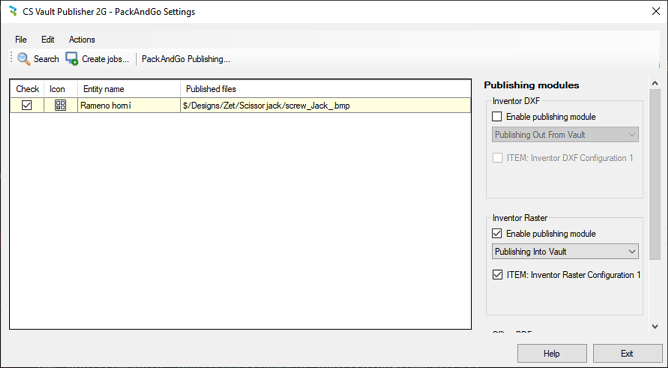Click the toolbar grip handle

point(12,58)
